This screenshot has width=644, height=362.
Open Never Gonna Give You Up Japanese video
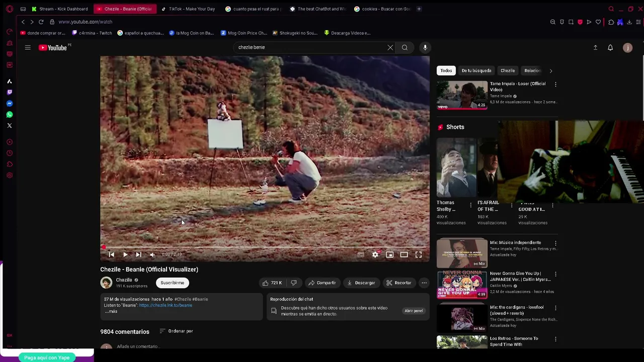pos(462,285)
